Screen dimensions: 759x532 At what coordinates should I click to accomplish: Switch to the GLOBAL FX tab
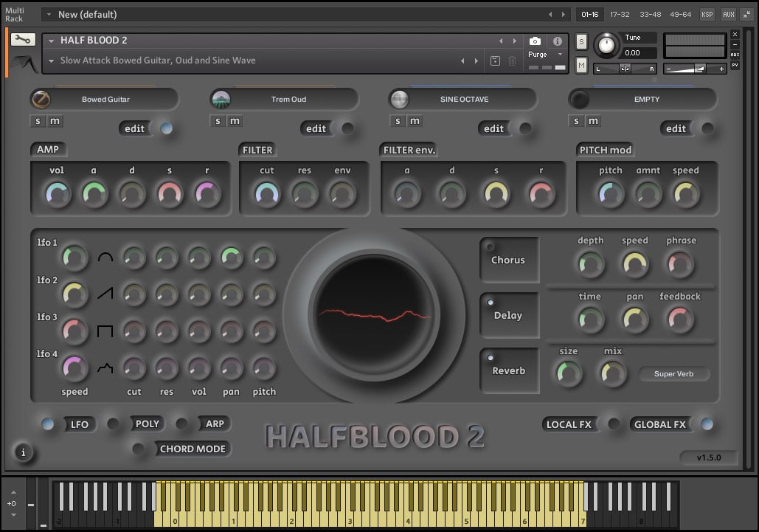point(659,424)
